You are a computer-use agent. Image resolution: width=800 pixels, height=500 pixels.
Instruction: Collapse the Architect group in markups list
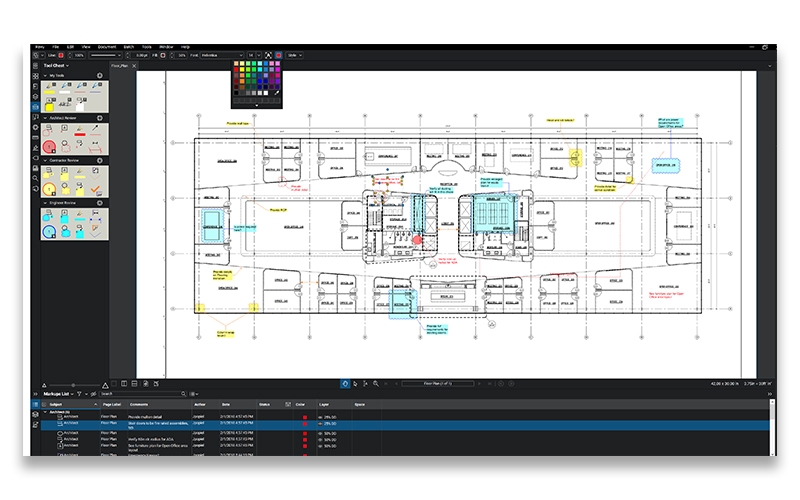(45, 412)
